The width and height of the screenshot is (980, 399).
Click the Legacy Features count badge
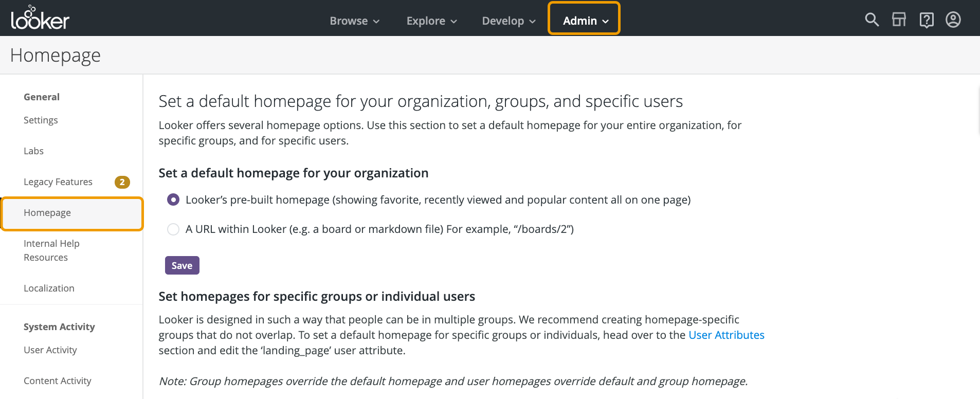click(122, 182)
